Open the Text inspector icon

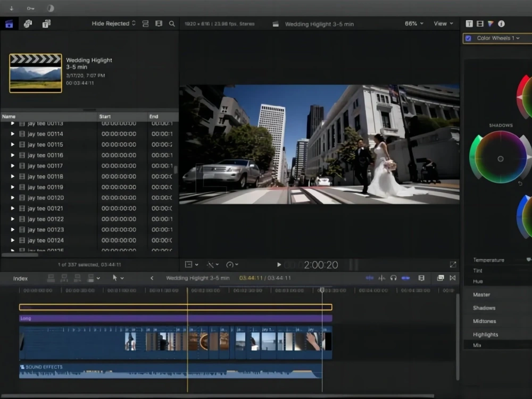tap(469, 23)
